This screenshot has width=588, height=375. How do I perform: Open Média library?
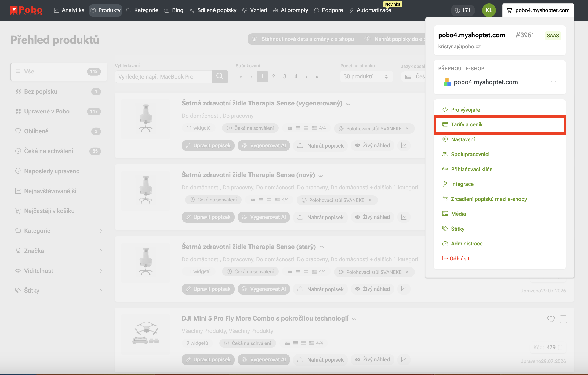point(454,214)
